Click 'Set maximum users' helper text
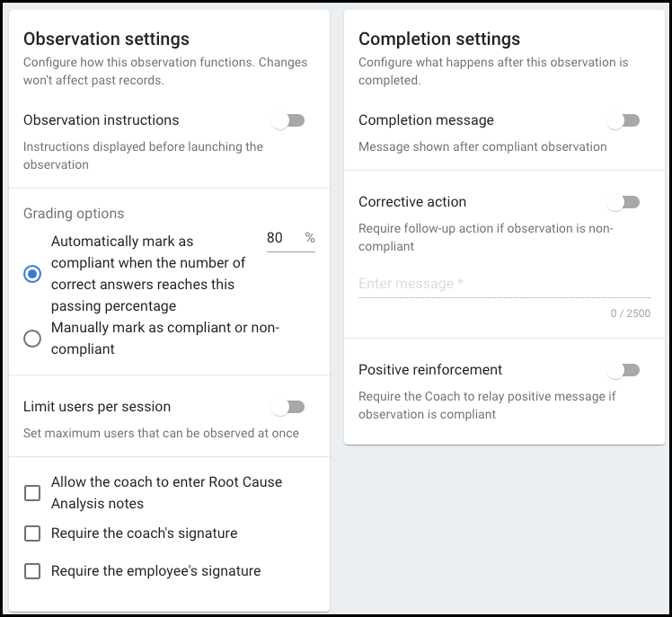 click(x=161, y=434)
